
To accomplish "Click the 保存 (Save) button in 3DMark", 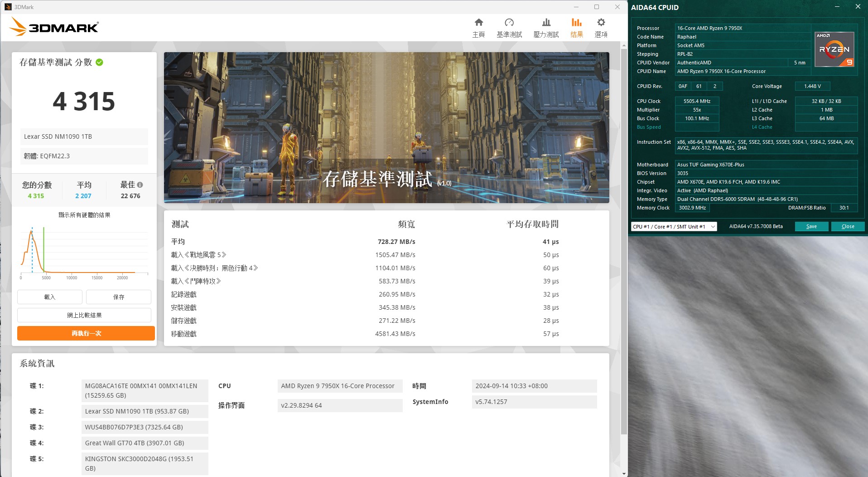I will pos(119,297).
